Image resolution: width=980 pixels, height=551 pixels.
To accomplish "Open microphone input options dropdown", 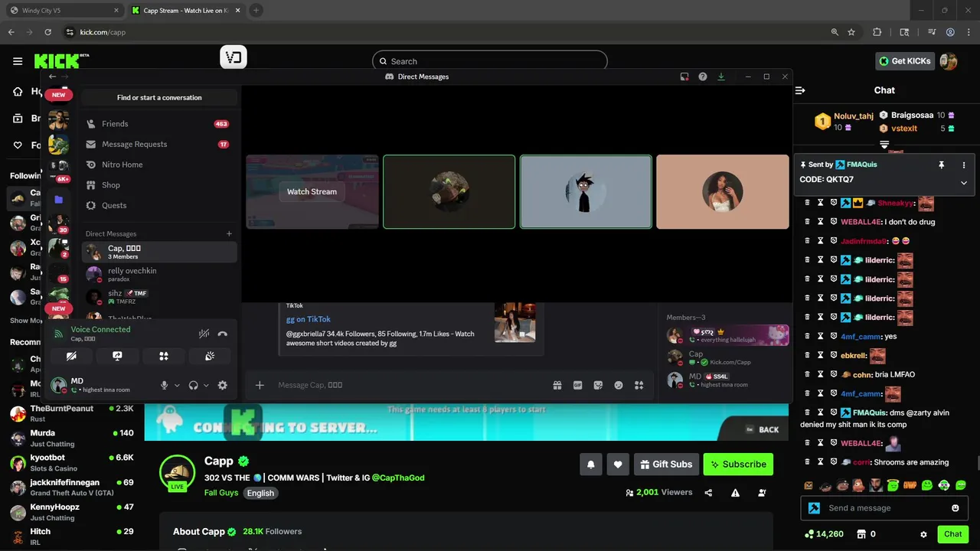I will coord(177,386).
